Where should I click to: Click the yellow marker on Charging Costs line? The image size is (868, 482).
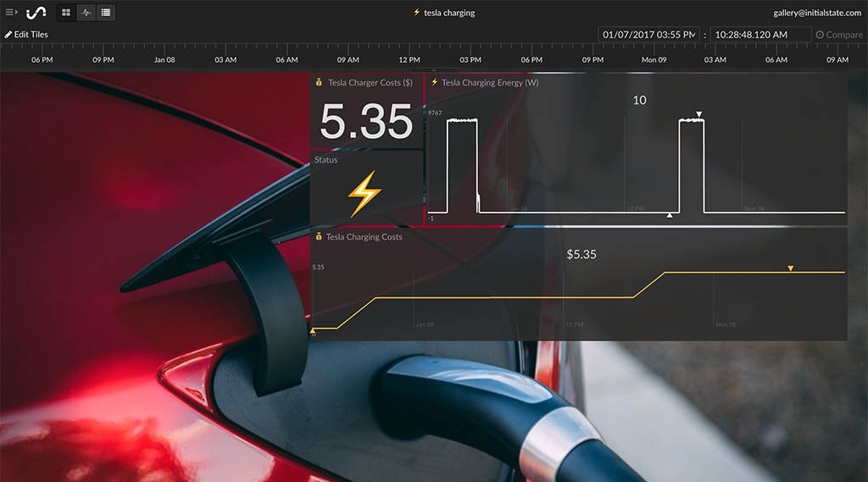tap(790, 269)
